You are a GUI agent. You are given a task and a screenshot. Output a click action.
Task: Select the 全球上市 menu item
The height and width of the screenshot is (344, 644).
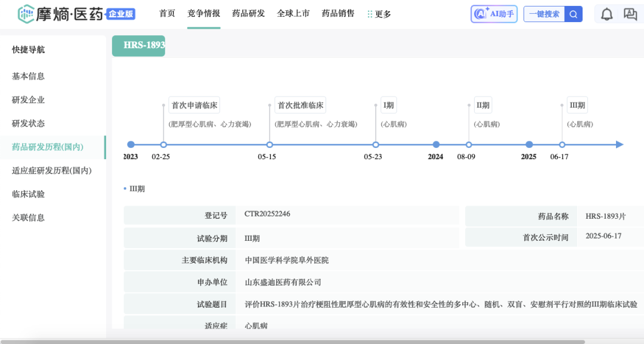(x=293, y=14)
